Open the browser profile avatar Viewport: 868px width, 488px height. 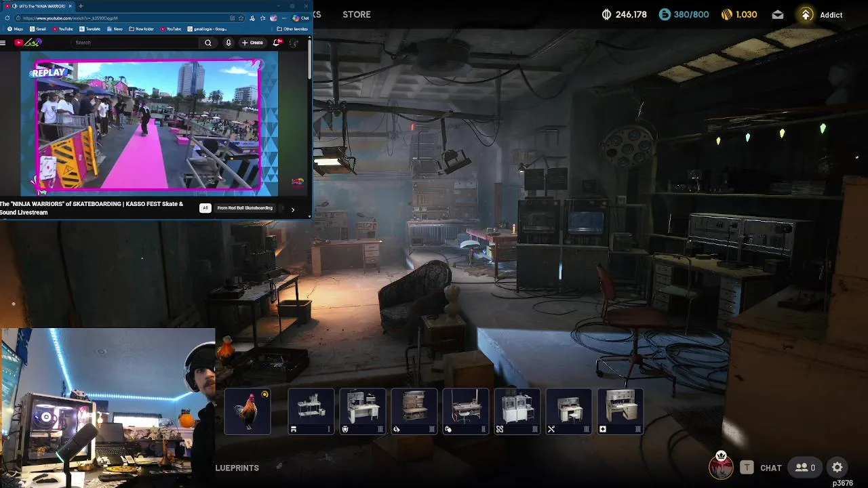pyautogui.click(x=273, y=18)
